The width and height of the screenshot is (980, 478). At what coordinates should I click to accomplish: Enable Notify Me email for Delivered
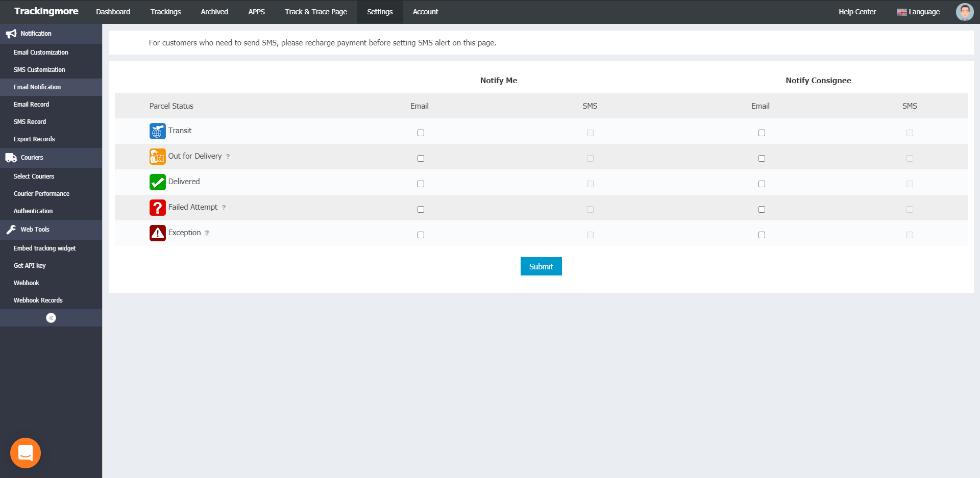421,184
